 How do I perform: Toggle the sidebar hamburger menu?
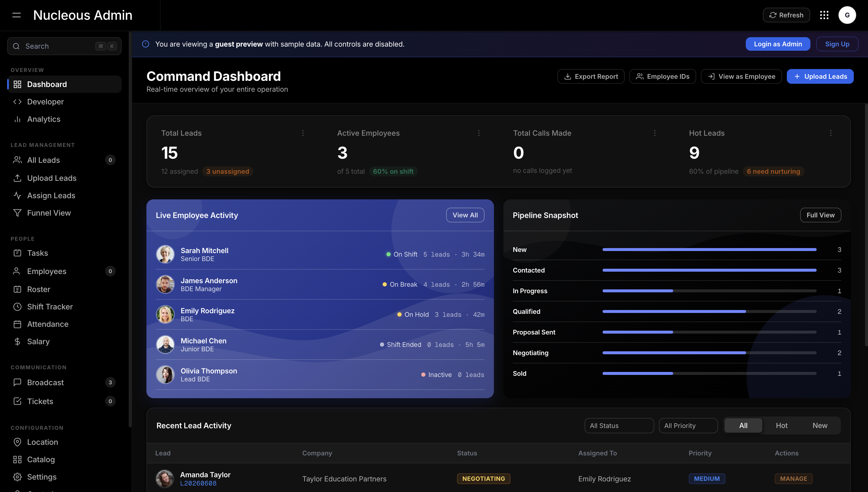tap(17, 15)
